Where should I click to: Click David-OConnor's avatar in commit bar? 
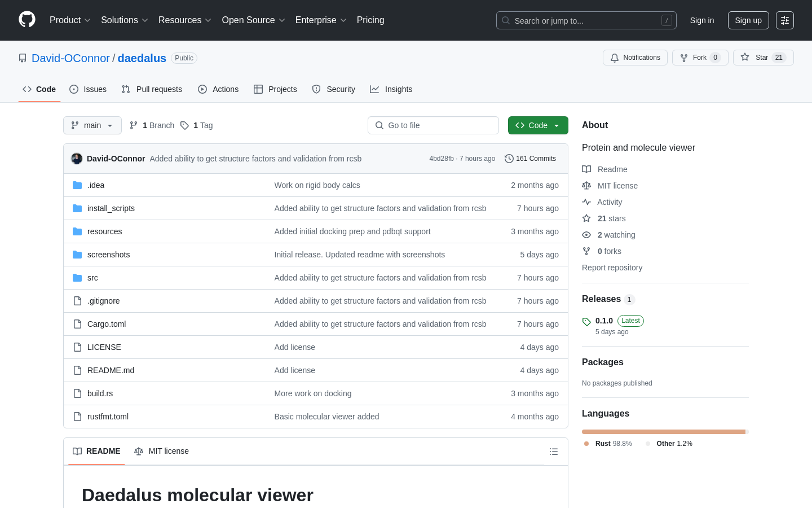[x=77, y=159]
